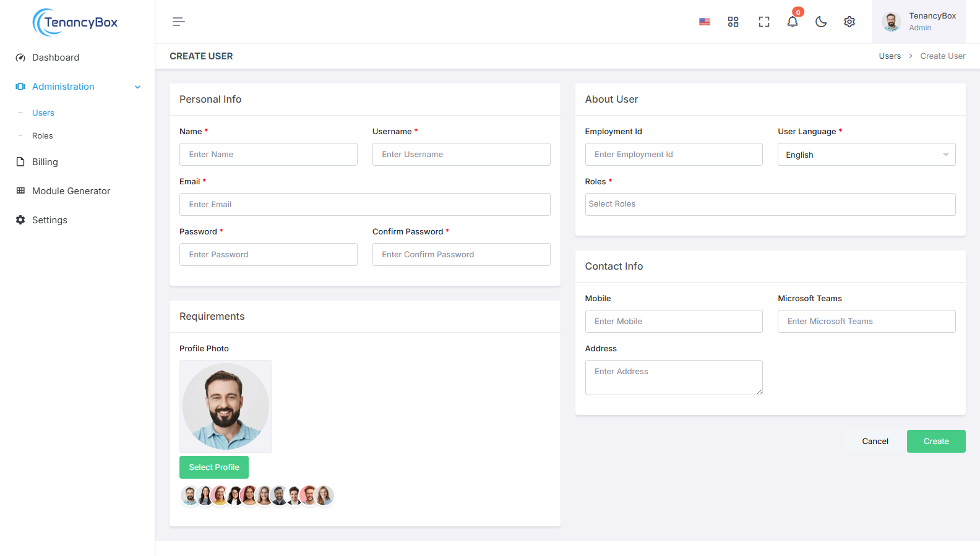
Task: Open the Roles submenu item
Action: tap(43, 136)
